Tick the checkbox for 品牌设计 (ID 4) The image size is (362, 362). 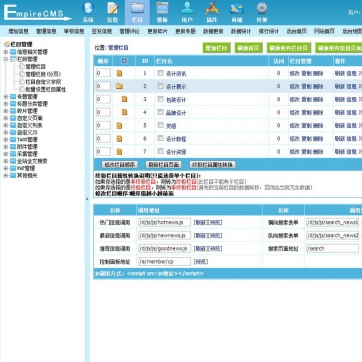pyautogui.click(x=160, y=112)
